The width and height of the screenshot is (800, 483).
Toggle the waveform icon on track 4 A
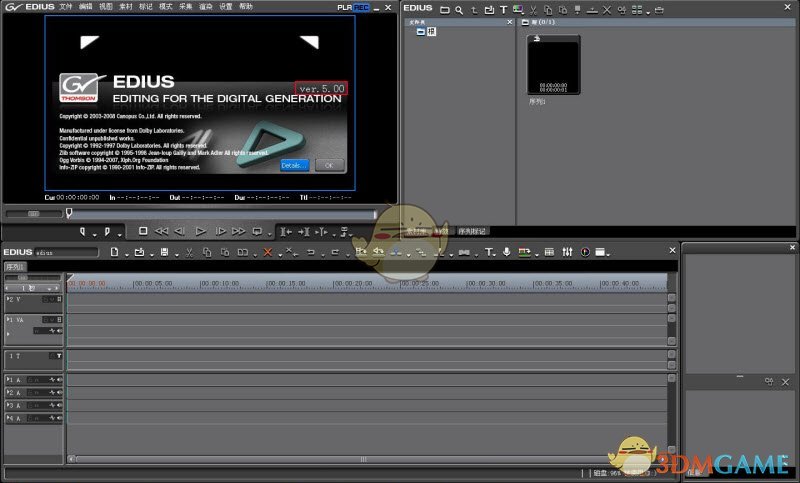52,418
